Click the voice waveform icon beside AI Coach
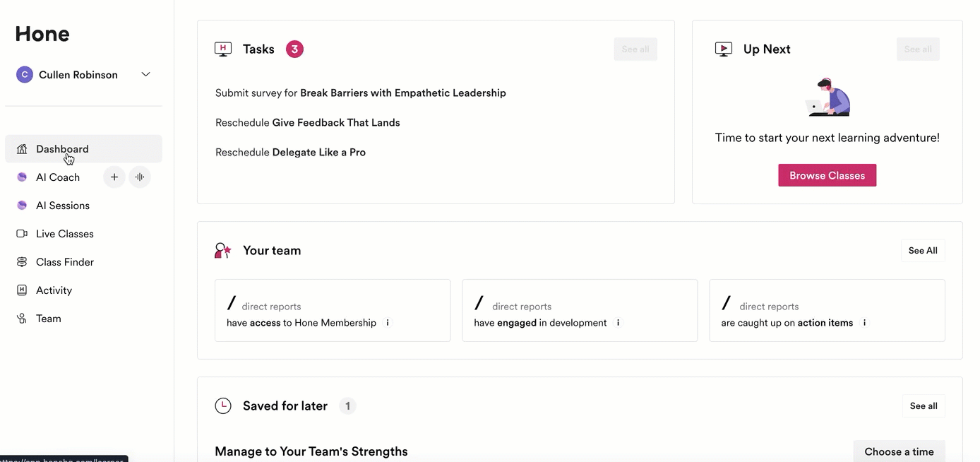Image resolution: width=980 pixels, height=462 pixels. pos(140,177)
